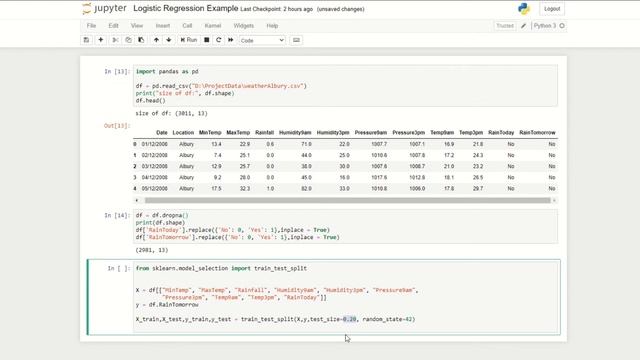Move selected cell down arrow

coord(169,40)
